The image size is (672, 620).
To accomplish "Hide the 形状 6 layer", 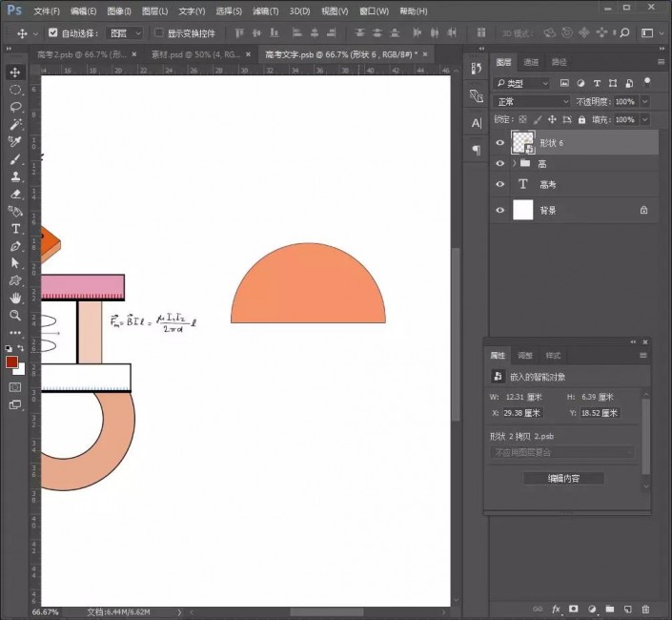I will pyautogui.click(x=499, y=143).
